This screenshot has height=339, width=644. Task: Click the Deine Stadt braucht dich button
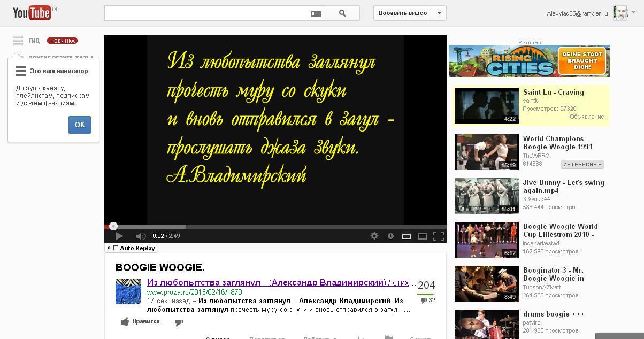pyautogui.click(x=582, y=61)
